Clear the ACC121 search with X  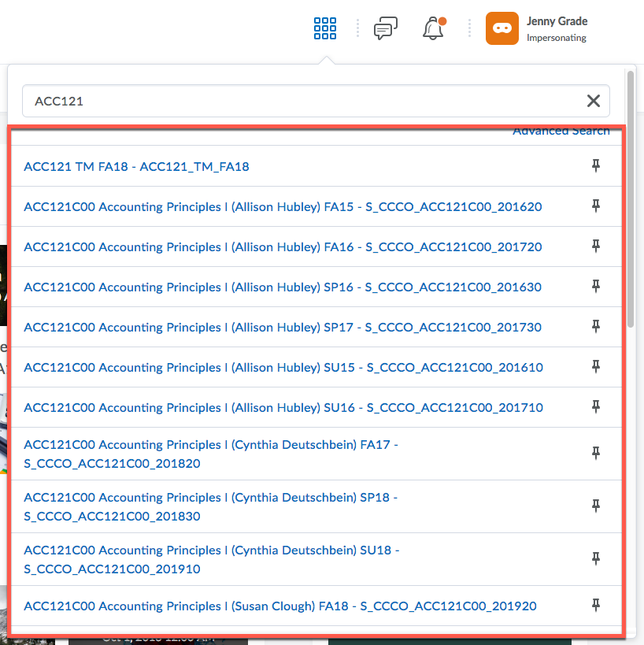click(593, 101)
